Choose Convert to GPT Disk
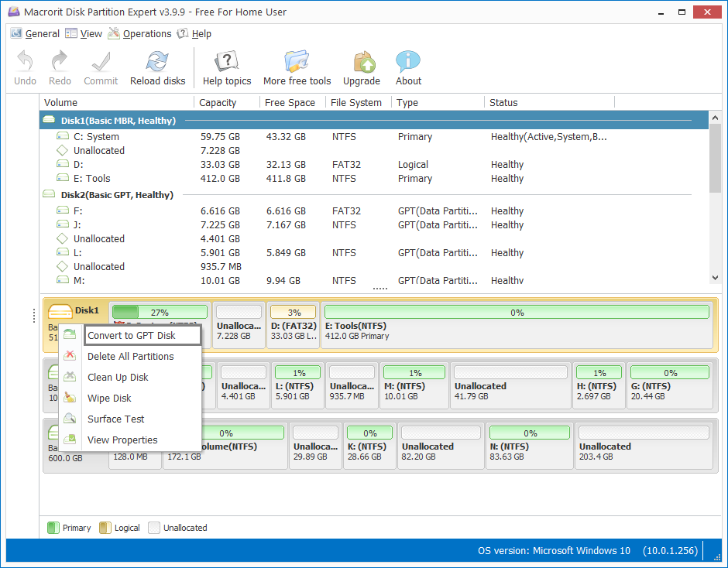Screen dimensions: 728x568 point(143,335)
